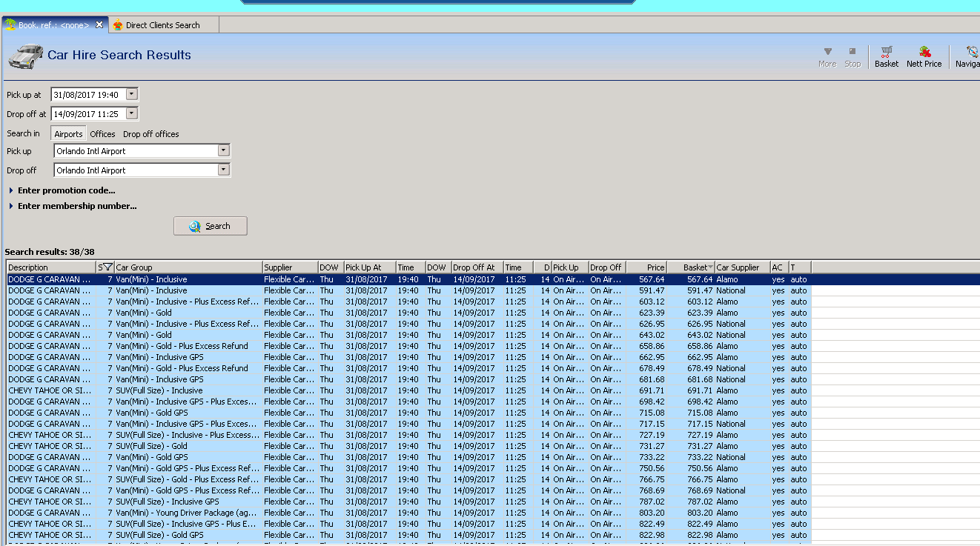This screenshot has width=980, height=546.
Task: Select the result row priced 658.86
Action: coord(408,346)
